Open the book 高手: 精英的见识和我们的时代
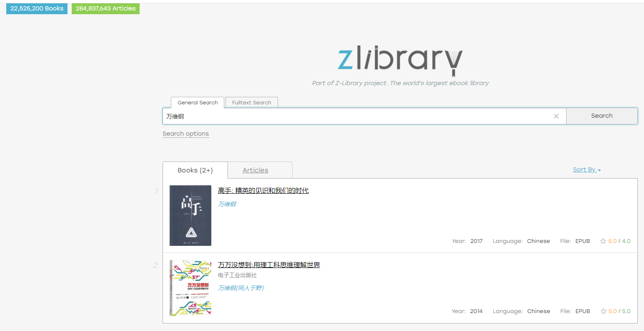This screenshot has height=331, width=644. pyautogui.click(x=263, y=190)
